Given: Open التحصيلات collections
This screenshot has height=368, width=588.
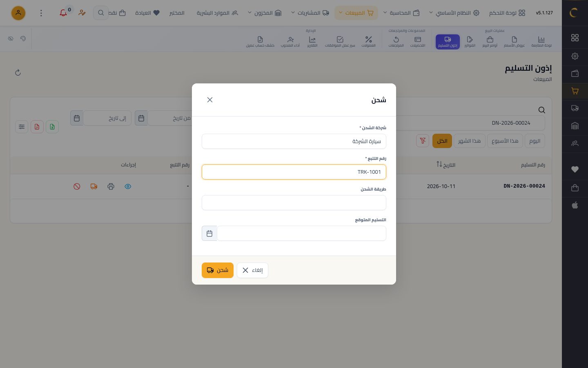Looking at the screenshot, I should pos(418,42).
